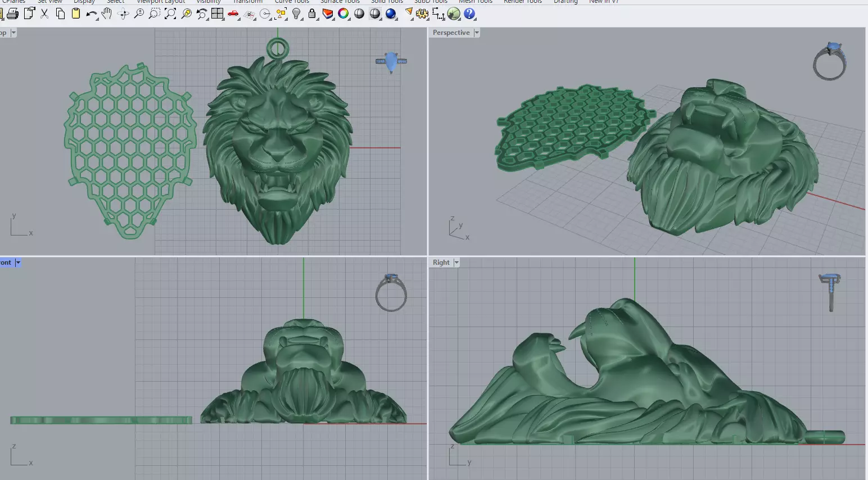Click the Print icon in toolbar
868x480 pixels.
click(x=12, y=14)
